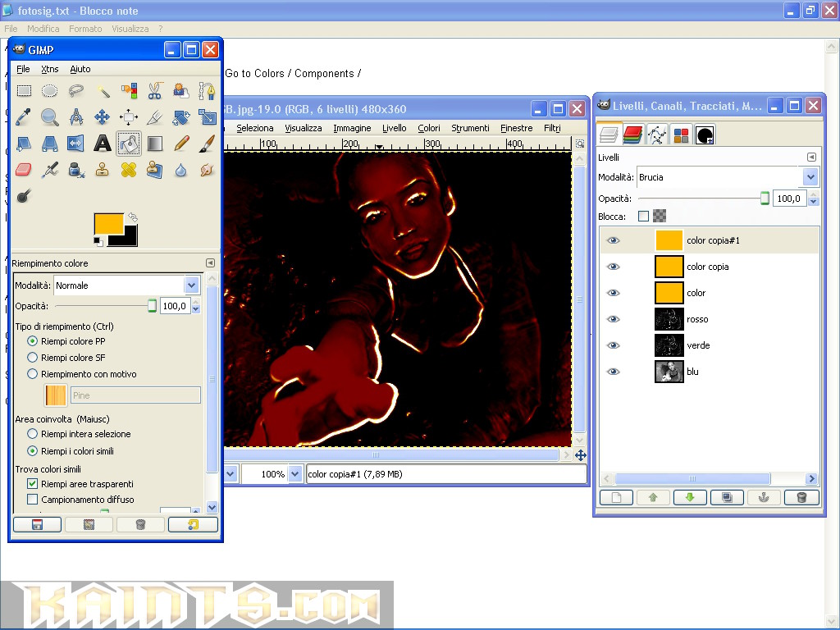The height and width of the screenshot is (630, 840).
Task: Open 'Riempimento colore' panel menu arrow
Action: [210, 263]
